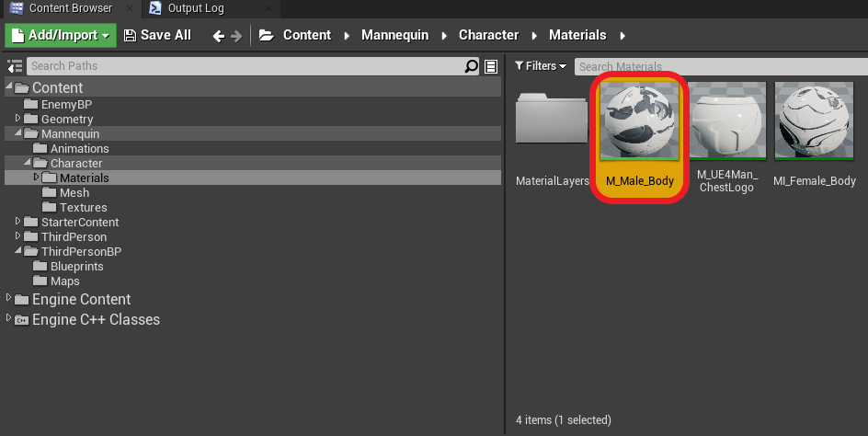The image size is (868, 436).
Task: Click the M_Male_Body asset name label
Action: click(639, 180)
